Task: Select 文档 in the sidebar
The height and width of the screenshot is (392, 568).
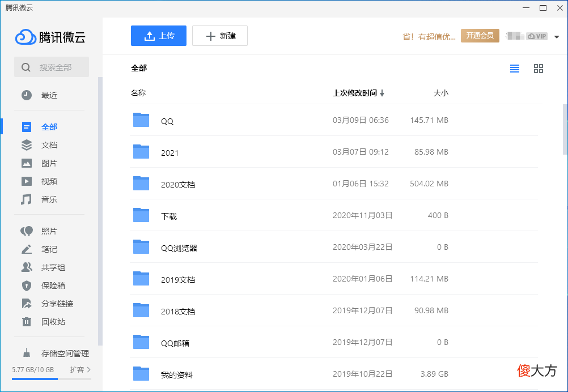Action: pos(49,145)
